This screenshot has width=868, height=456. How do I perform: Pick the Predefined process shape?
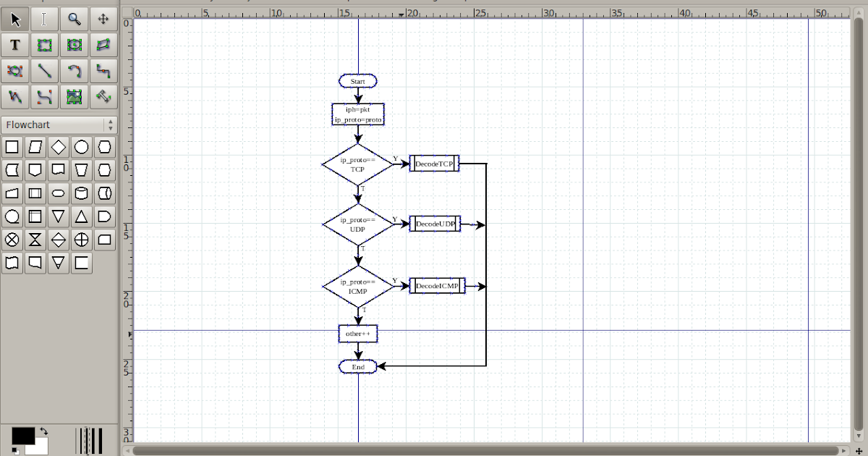35,194
